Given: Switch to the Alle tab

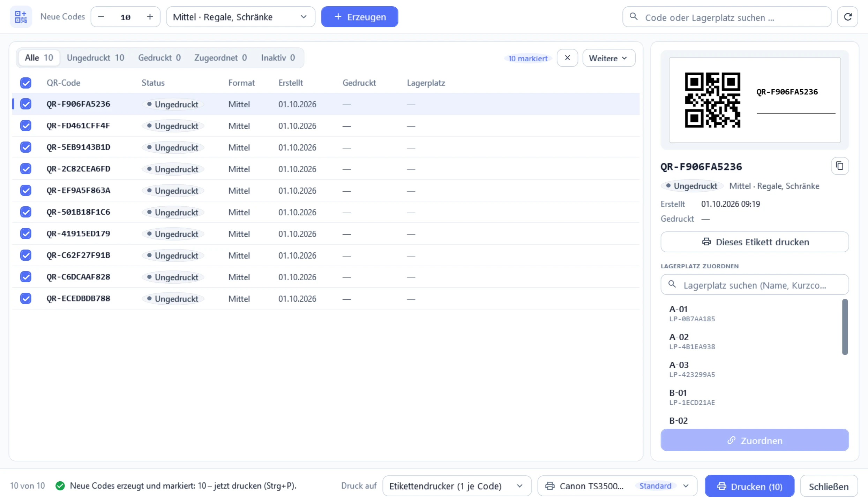Looking at the screenshot, I should (x=39, y=58).
